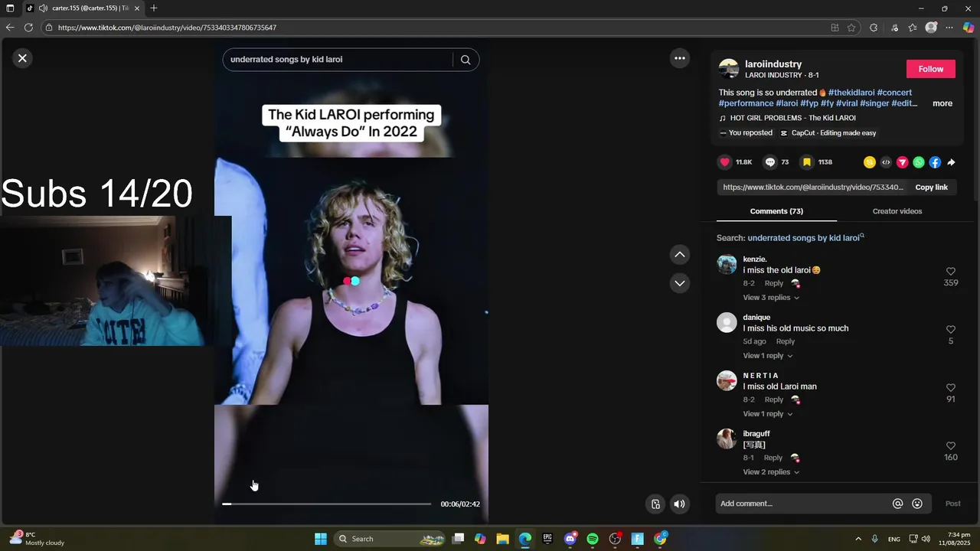980x551 pixels.
Task: Toggle the yellow bookmark favorite icon
Action: coord(806,162)
